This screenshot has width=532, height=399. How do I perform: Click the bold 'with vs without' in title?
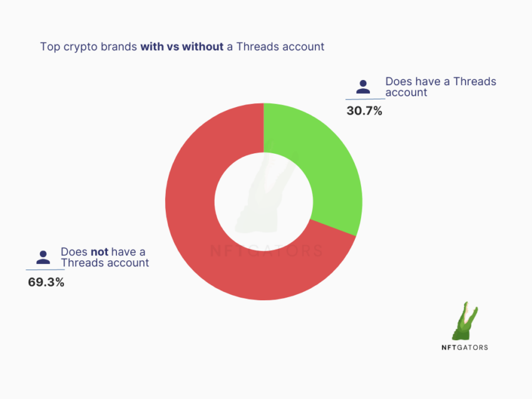click(x=182, y=46)
